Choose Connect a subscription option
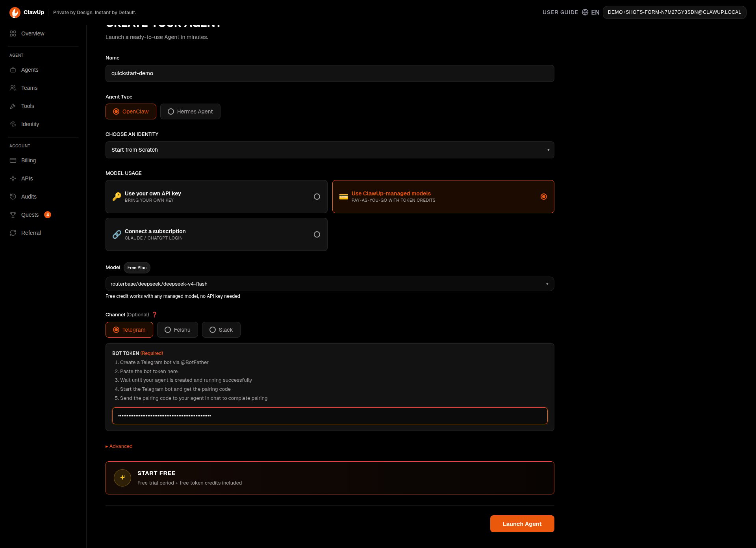 click(x=217, y=234)
